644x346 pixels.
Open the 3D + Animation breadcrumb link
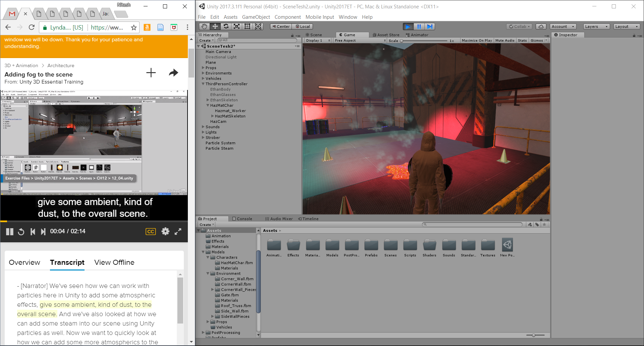coord(21,65)
